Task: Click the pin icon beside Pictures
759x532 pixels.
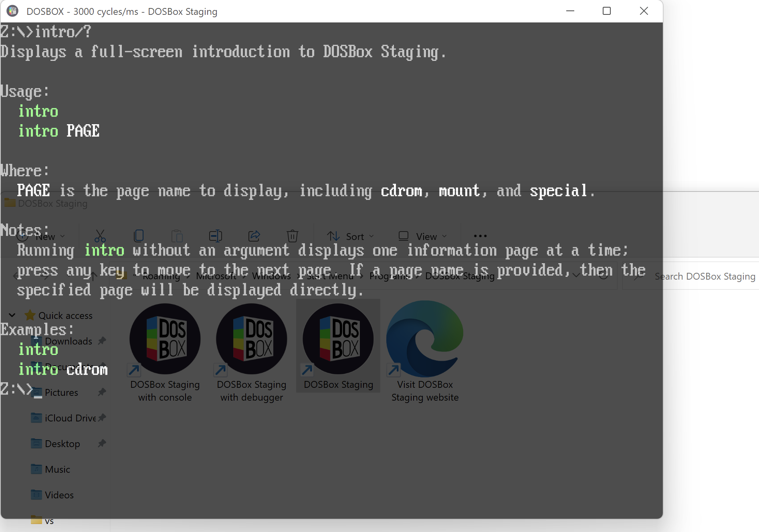Action: [x=102, y=392]
